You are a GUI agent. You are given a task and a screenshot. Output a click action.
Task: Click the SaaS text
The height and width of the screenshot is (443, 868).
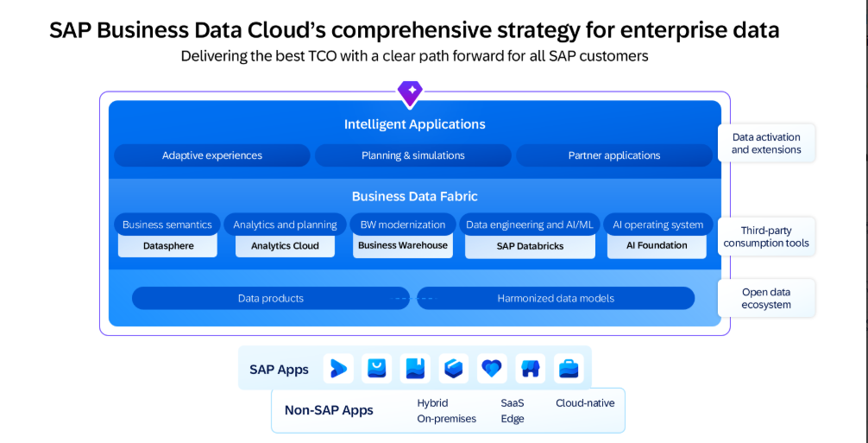click(513, 403)
